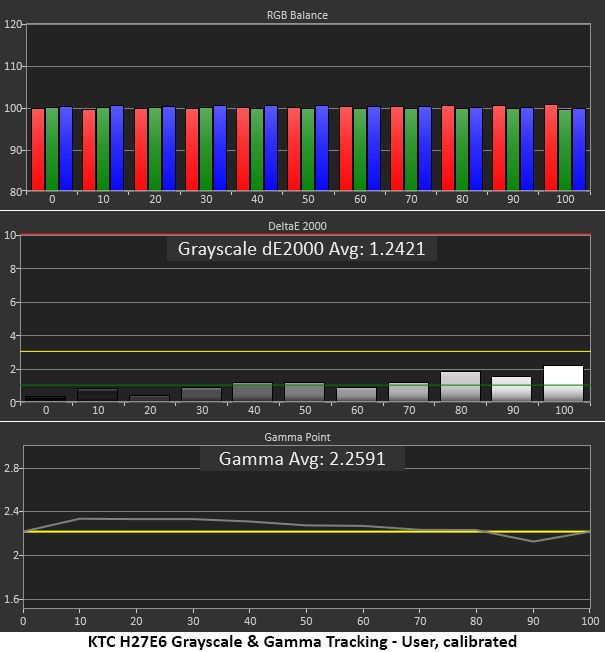Click the Gamma Point chart title

297,437
